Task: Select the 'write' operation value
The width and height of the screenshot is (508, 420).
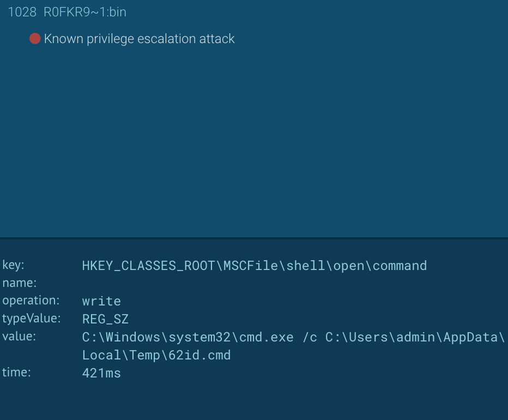Action: pyautogui.click(x=101, y=301)
